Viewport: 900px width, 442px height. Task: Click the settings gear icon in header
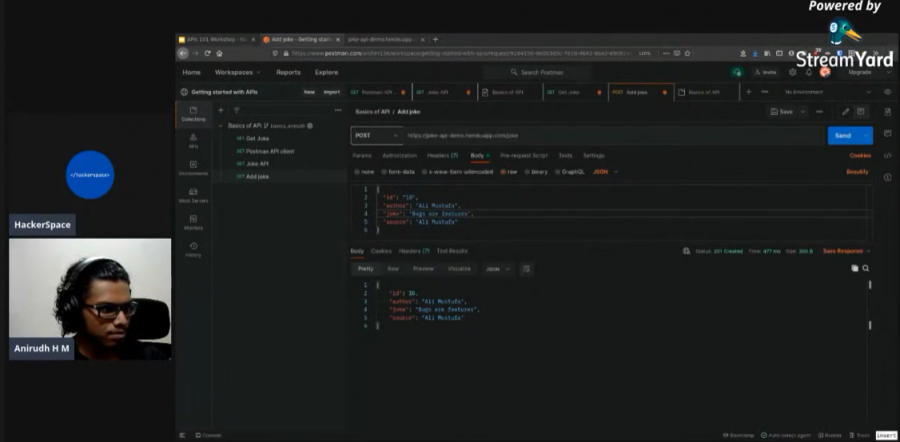[793, 72]
